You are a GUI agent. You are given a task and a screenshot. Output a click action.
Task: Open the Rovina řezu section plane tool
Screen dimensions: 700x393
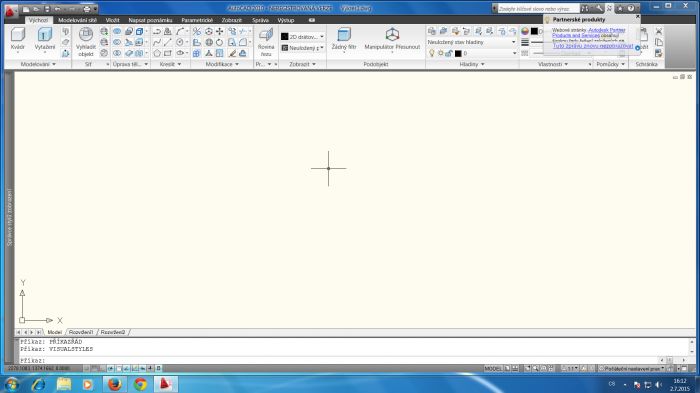click(266, 42)
